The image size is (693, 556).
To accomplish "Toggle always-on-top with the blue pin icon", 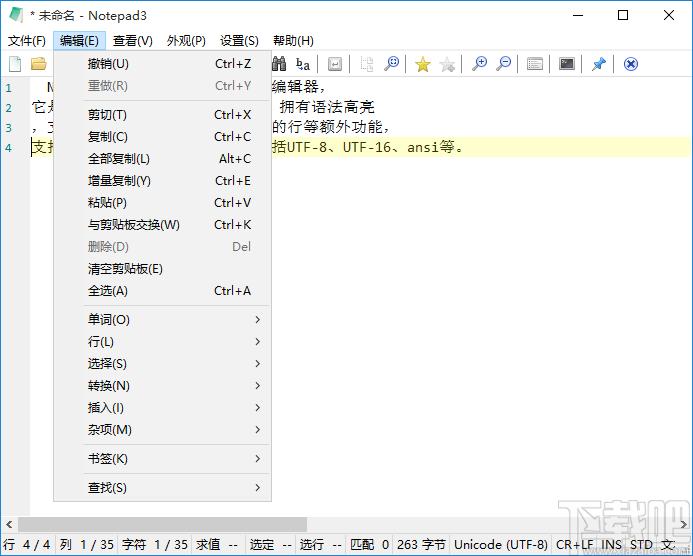I will [599, 64].
